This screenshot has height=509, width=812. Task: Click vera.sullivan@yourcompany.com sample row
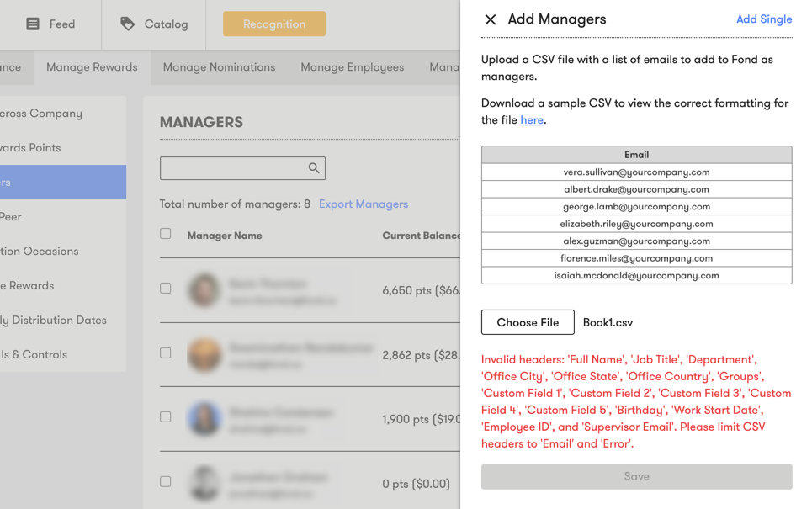[x=636, y=172]
